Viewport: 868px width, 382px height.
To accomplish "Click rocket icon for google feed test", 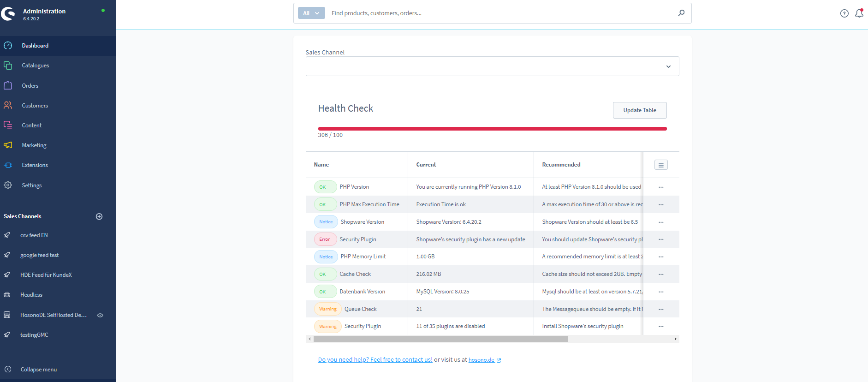I will coord(7,255).
